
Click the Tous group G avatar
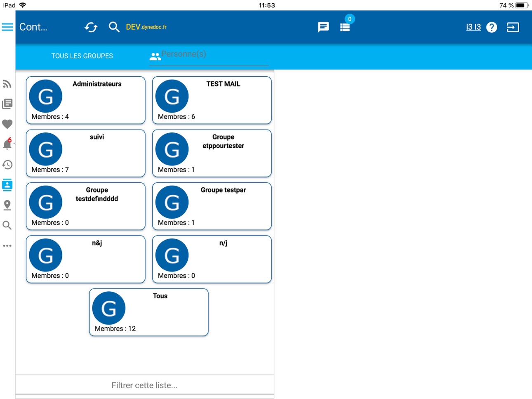109,308
